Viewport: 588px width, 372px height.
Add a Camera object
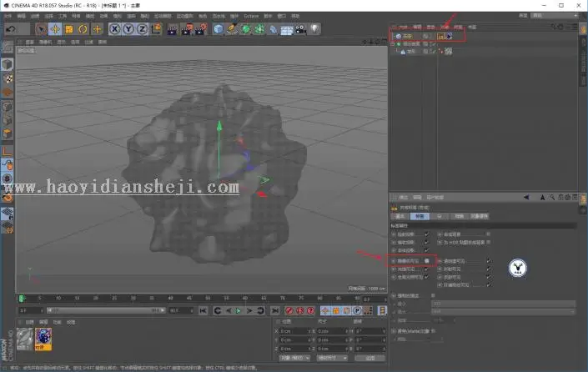pos(301,29)
